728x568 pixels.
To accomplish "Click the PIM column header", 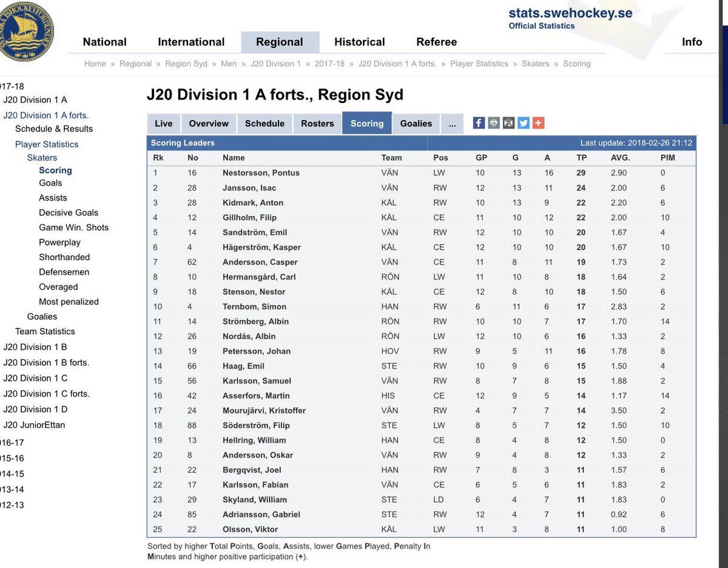I will coord(667,158).
